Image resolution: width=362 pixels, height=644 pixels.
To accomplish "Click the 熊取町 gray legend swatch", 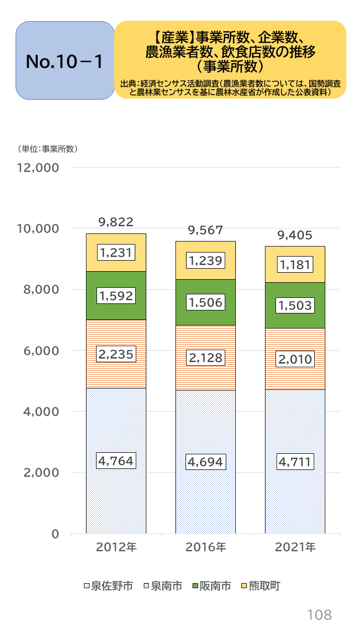I will (x=244, y=586).
